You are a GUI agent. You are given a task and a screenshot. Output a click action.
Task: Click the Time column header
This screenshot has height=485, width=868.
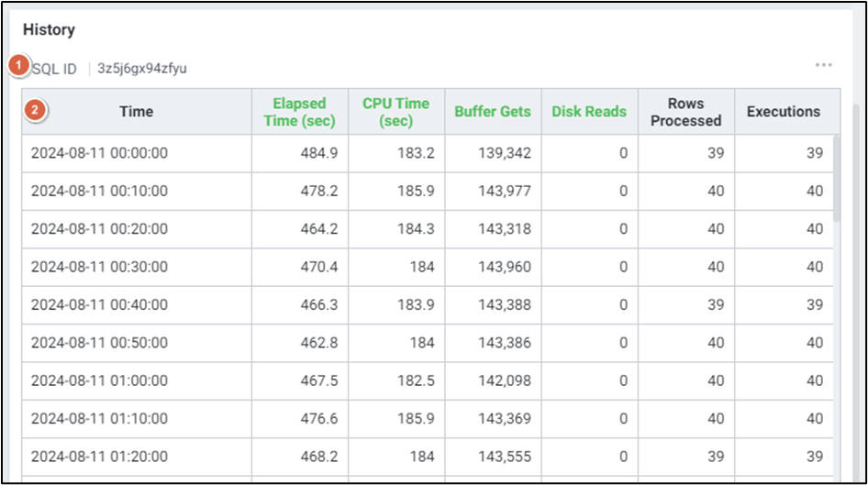tap(136, 112)
